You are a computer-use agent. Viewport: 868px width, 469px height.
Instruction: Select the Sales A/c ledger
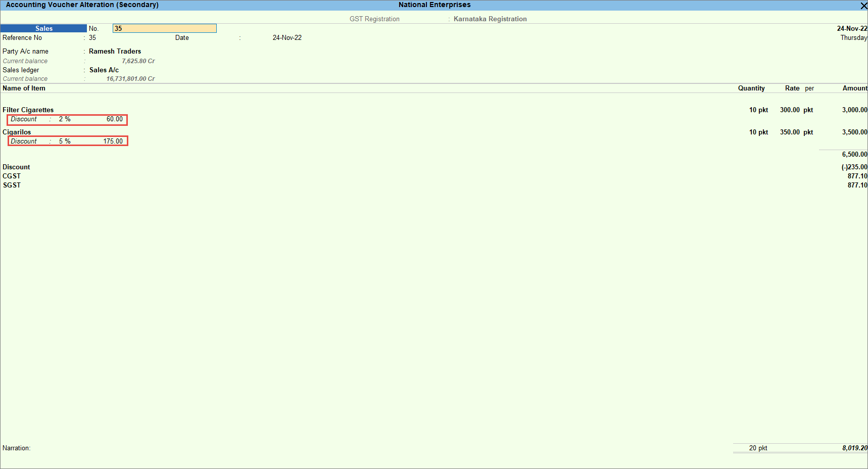pyautogui.click(x=104, y=70)
